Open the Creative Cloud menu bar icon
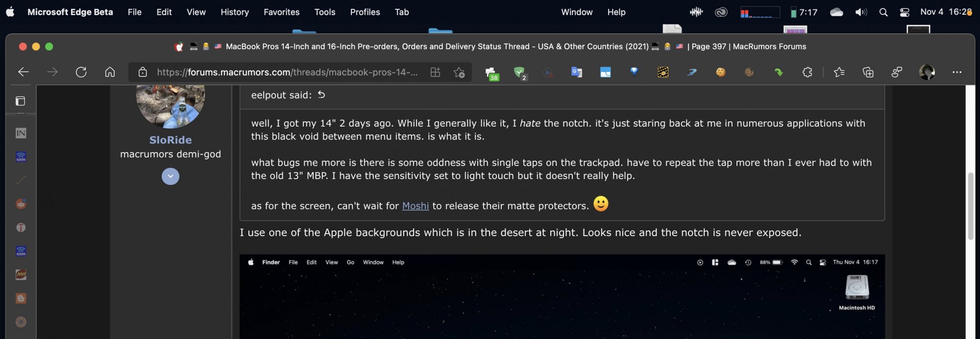 coord(721,12)
